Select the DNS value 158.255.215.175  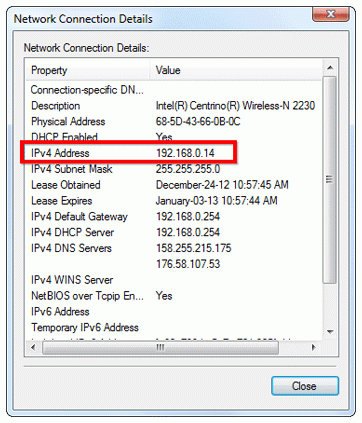(x=194, y=248)
